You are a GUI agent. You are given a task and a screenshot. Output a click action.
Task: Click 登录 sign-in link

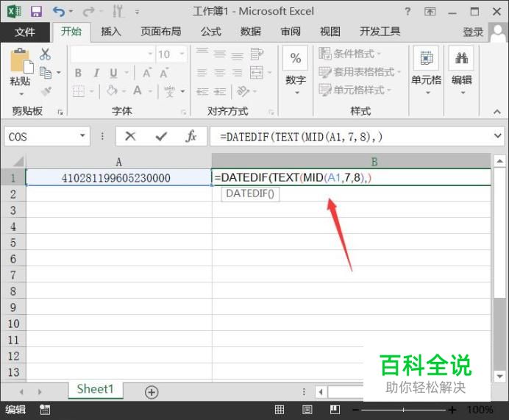[473, 32]
